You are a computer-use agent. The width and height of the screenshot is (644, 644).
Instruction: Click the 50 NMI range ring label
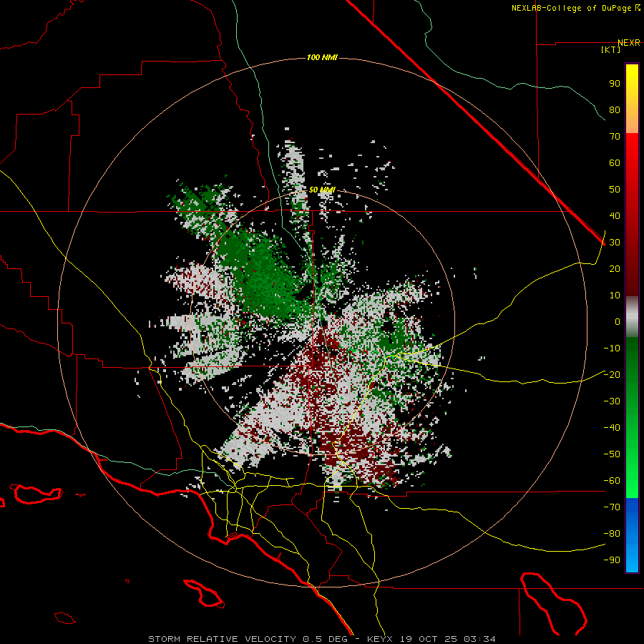[x=322, y=190]
